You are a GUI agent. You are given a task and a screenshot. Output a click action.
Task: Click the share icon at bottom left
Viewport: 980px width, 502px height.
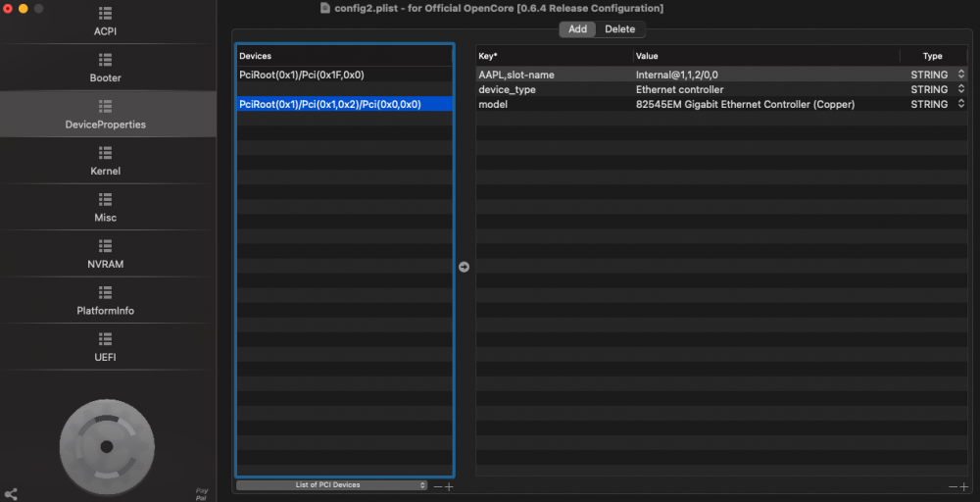(x=10, y=494)
